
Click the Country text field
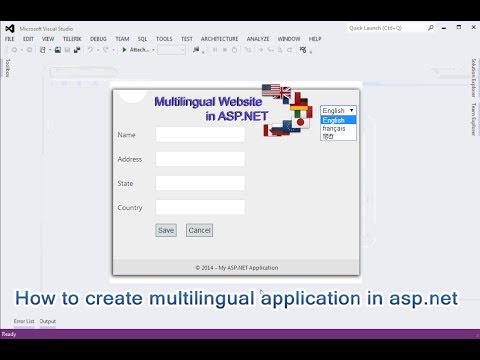(x=200, y=207)
